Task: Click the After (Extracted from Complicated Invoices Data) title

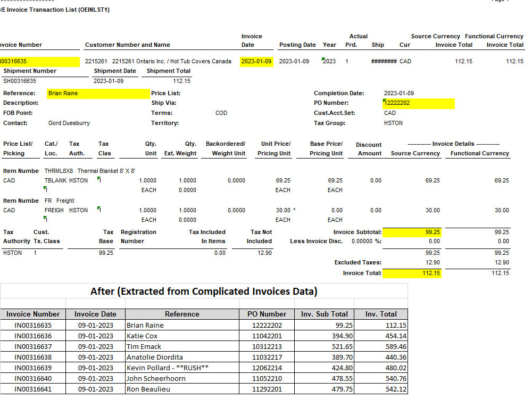Action: click(x=204, y=292)
